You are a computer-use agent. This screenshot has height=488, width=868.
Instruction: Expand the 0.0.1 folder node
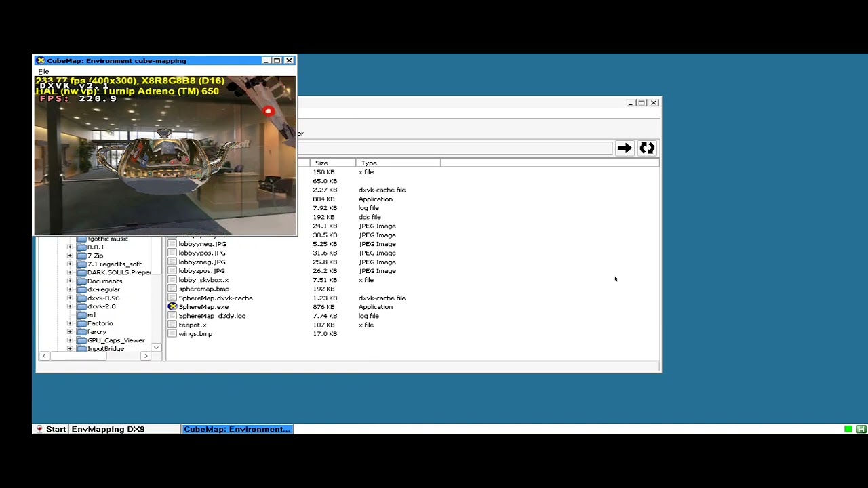point(70,247)
